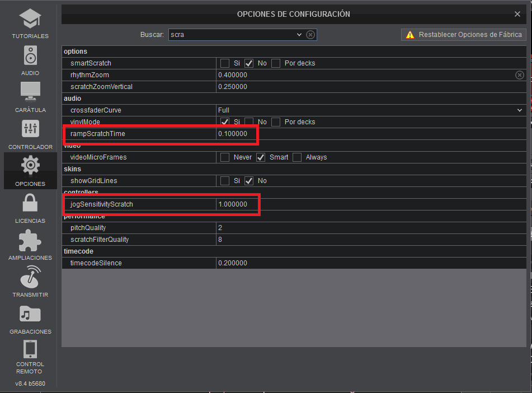This screenshot has width=532, height=393.
Task: Open the Control Remoto phone icon
Action: coord(30,349)
